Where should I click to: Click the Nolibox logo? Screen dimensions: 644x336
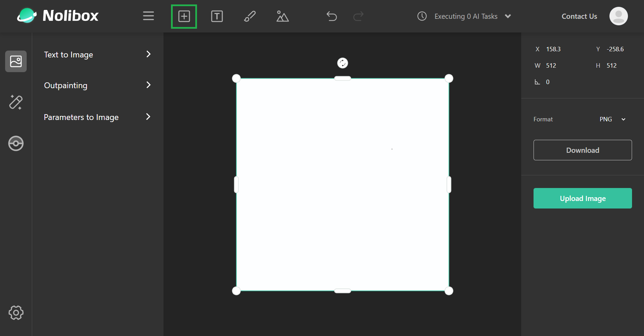(58, 16)
